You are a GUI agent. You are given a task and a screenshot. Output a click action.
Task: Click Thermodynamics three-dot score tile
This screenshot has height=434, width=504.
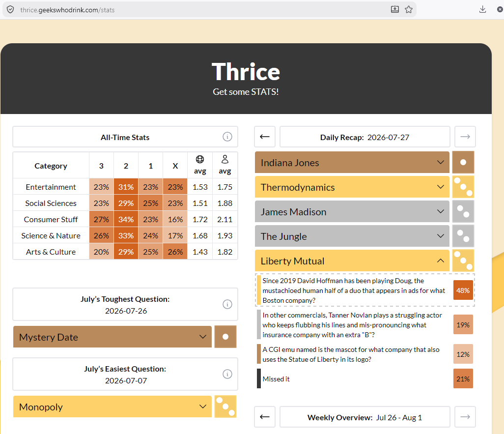tap(463, 187)
